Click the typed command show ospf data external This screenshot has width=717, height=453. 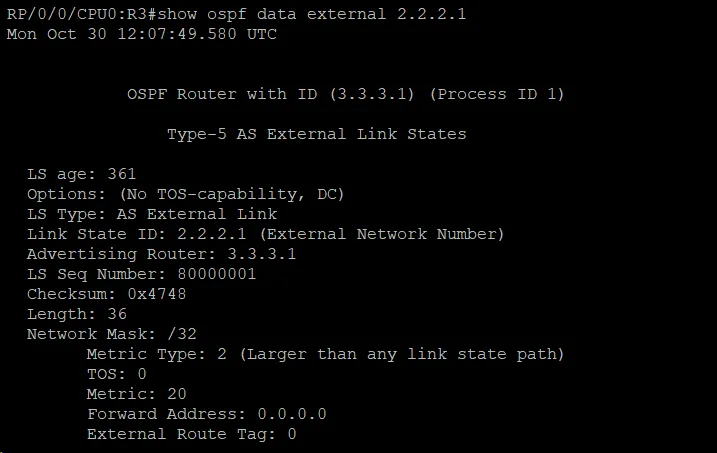tap(272, 14)
